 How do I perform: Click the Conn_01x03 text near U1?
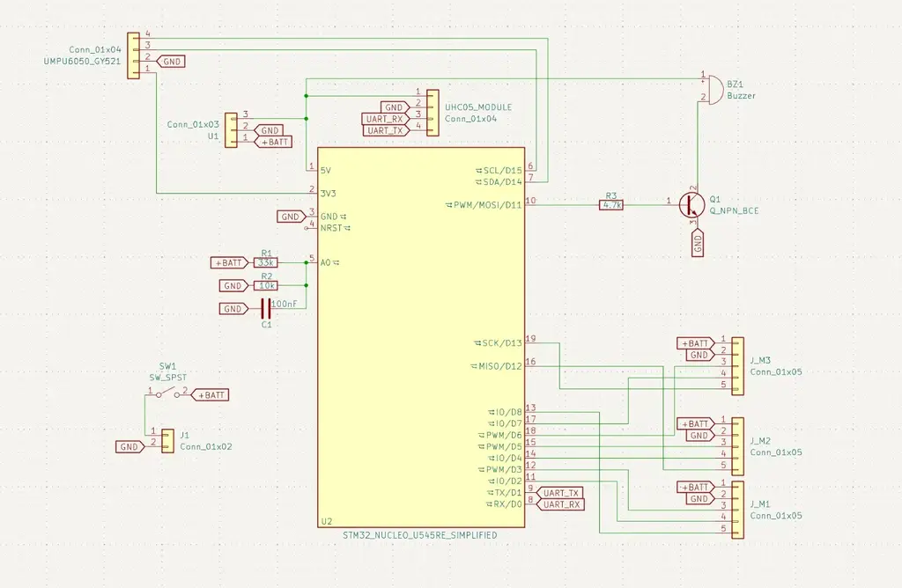coord(193,125)
